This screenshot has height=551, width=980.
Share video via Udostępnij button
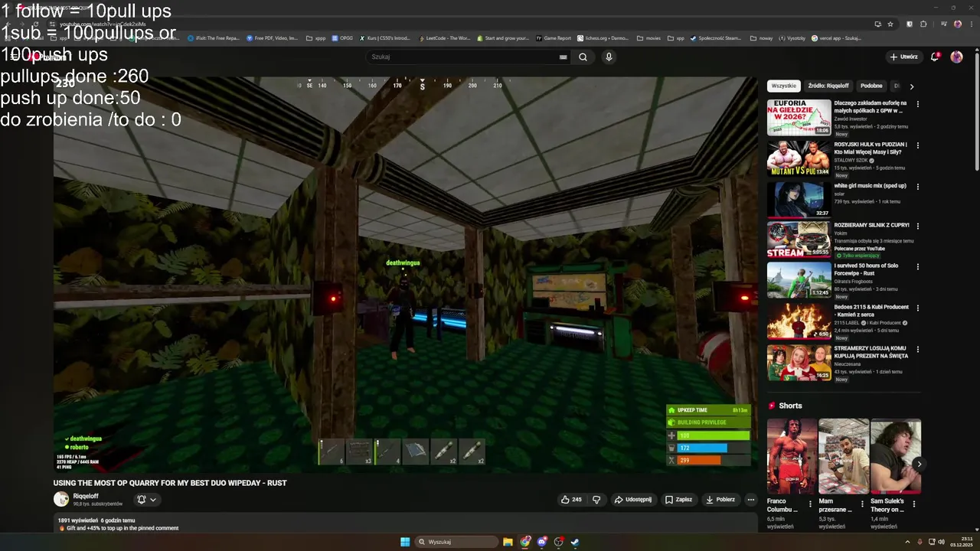pyautogui.click(x=632, y=500)
